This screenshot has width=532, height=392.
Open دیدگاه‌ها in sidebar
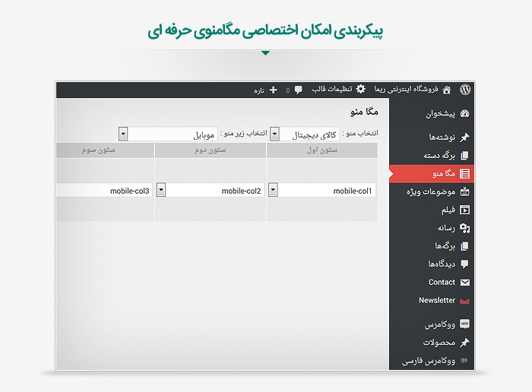pos(442,264)
